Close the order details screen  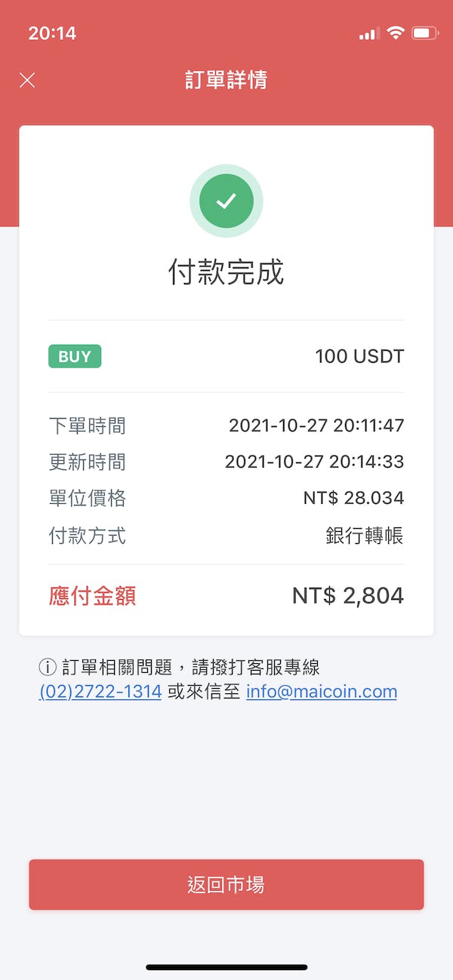27,80
